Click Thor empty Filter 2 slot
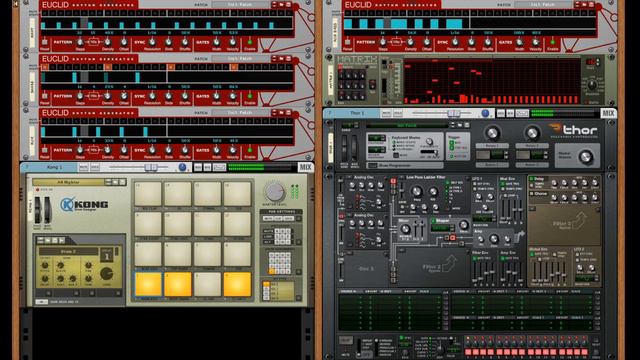 pyautogui.click(x=433, y=266)
